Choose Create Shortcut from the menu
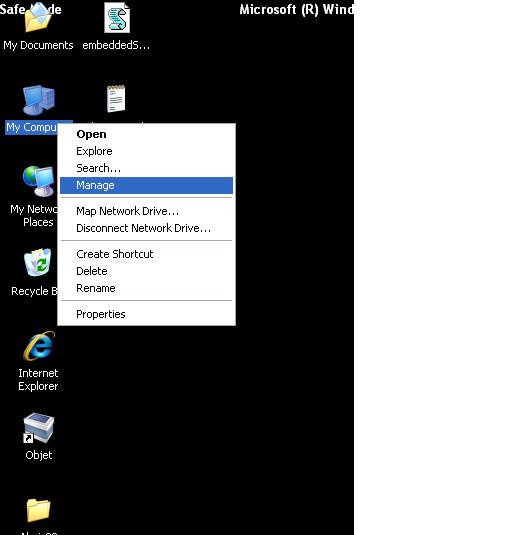 point(146,254)
